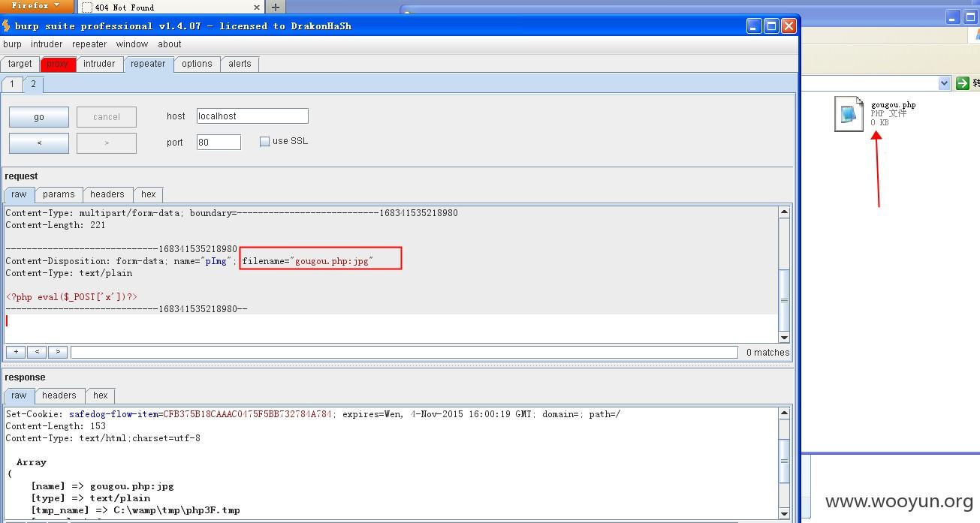Click the Content-Length: 153 response line
Screen dimensions: 980x523
click(x=56, y=426)
